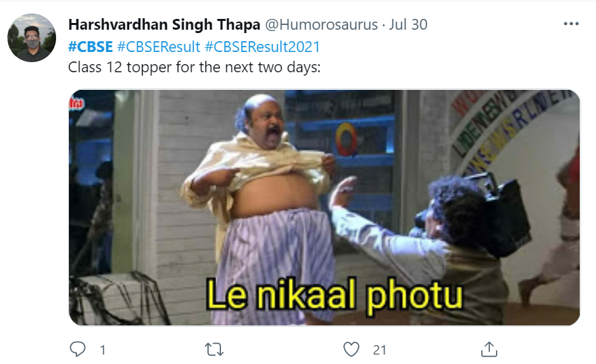Image resolution: width=596 pixels, height=364 pixels.
Task: Open the tweet via Jul 30 timestamp
Action: click(408, 25)
